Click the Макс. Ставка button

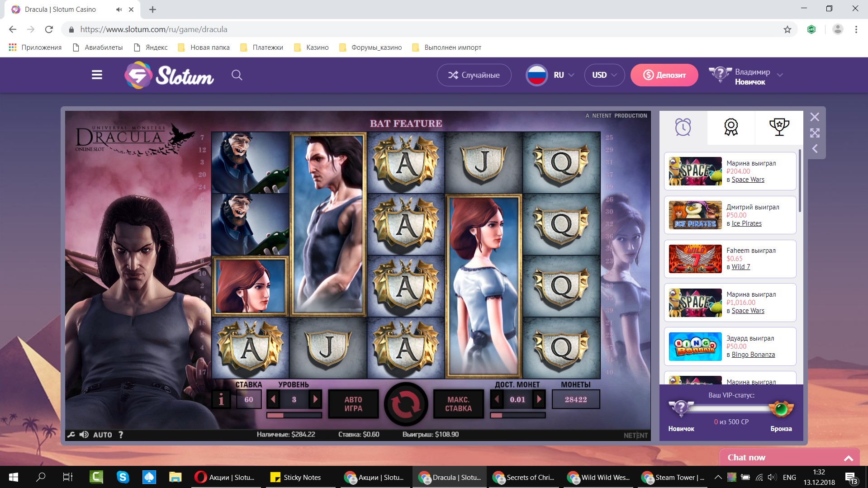pyautogui.click(x=458, y=404)
